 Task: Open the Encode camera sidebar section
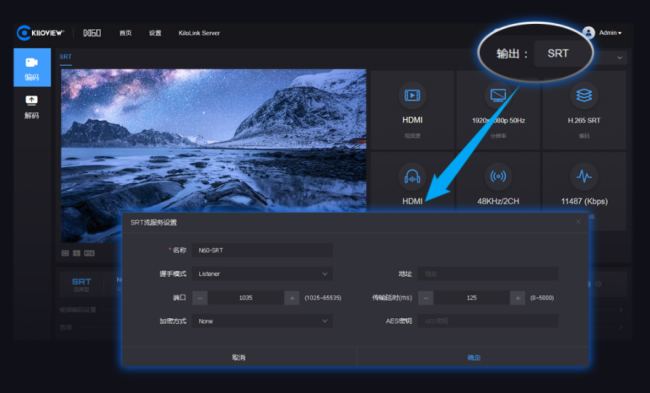[32, 68]
